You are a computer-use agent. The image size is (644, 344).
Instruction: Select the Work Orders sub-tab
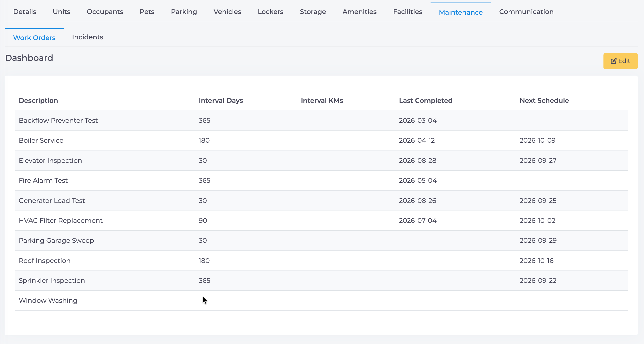(x=34, y=38)
